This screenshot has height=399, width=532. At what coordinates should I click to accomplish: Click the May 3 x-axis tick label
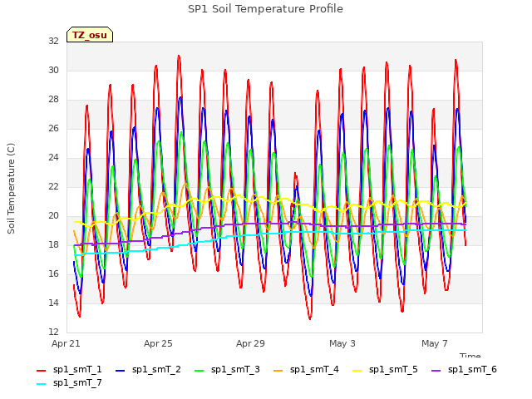click(x=342, y=343)
